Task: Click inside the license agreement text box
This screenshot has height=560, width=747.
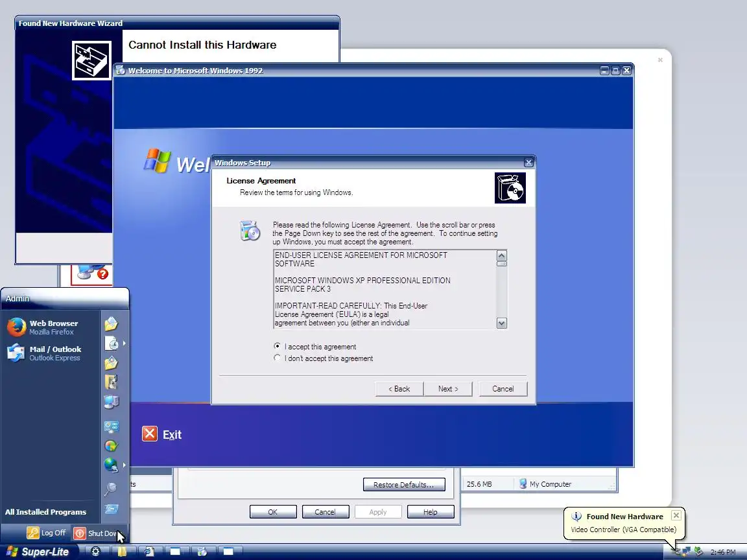Action: [x=385, y=289]
